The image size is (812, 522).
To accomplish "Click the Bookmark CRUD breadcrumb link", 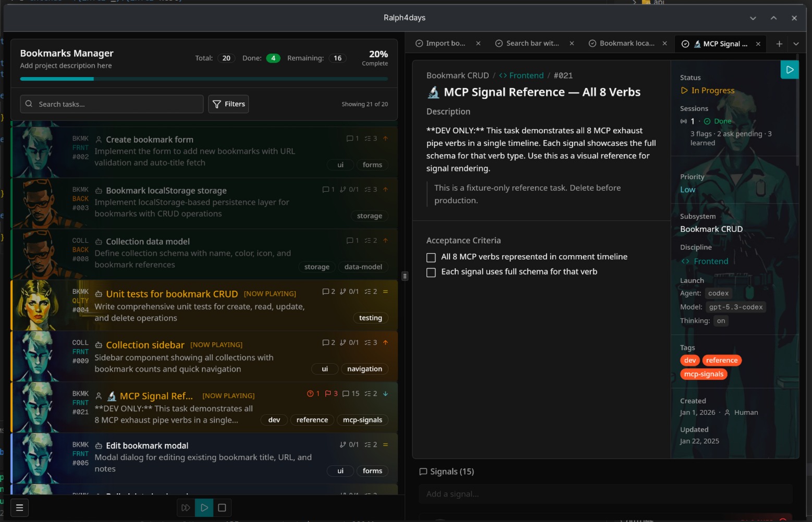I will 457,75.
